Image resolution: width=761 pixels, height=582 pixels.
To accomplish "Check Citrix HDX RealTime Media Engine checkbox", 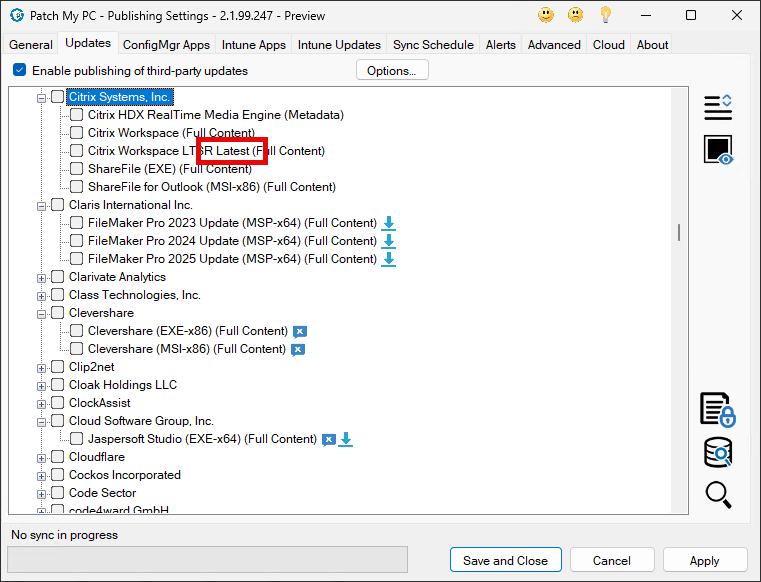I will [77, 115].
